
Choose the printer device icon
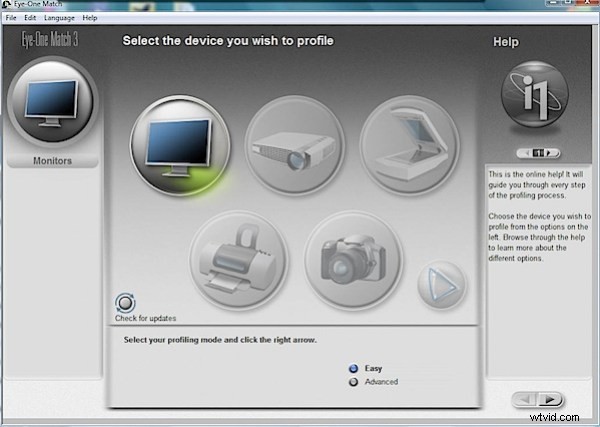coord(239,260)
